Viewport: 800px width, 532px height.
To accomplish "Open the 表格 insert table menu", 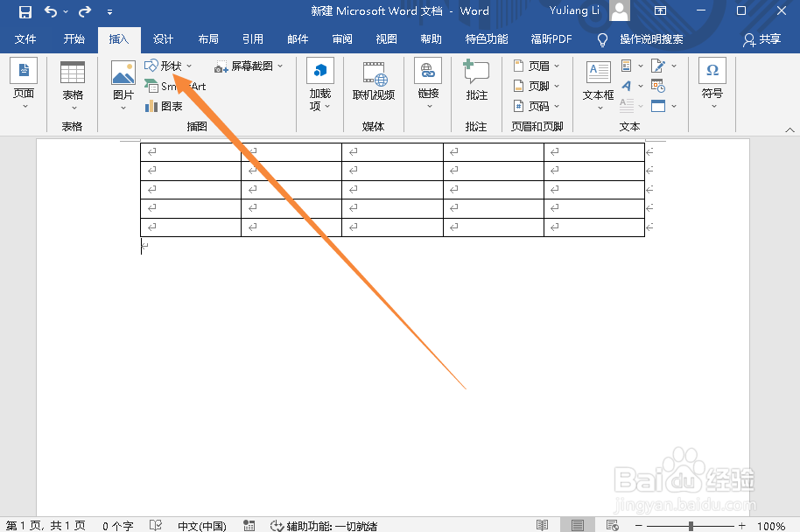I will (73, 86).
